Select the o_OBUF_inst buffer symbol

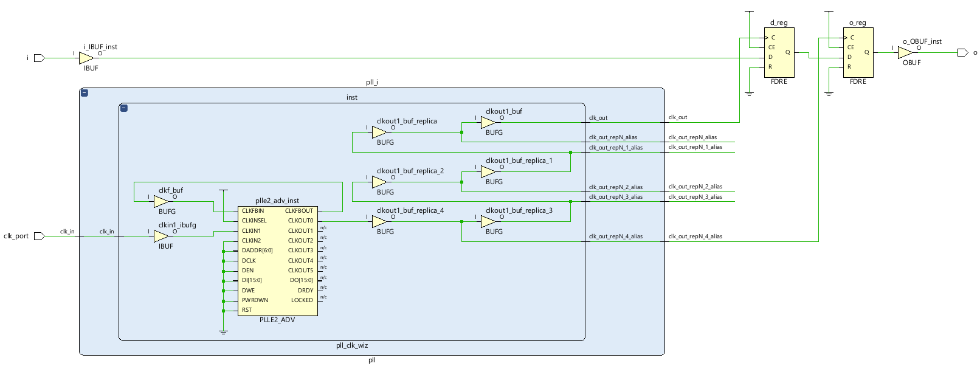coord(905,52)
